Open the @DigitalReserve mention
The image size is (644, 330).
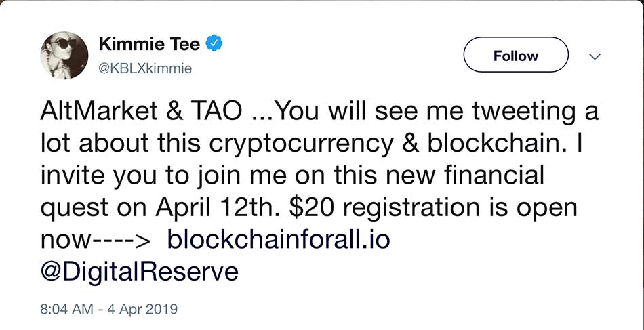(139, 272)
